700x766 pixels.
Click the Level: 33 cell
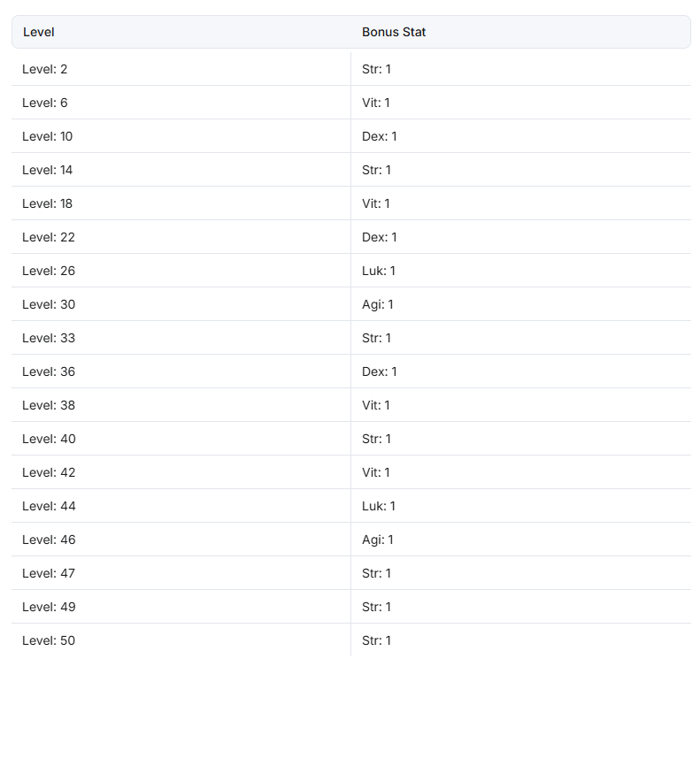[181, 338]
